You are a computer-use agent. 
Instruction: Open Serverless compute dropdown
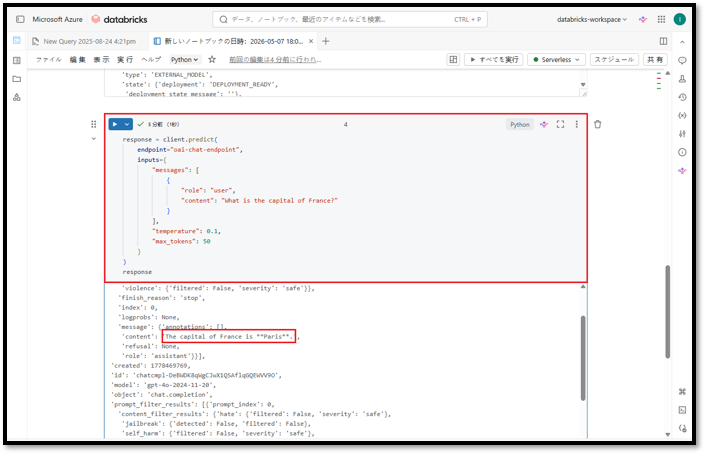click(557, 59)
